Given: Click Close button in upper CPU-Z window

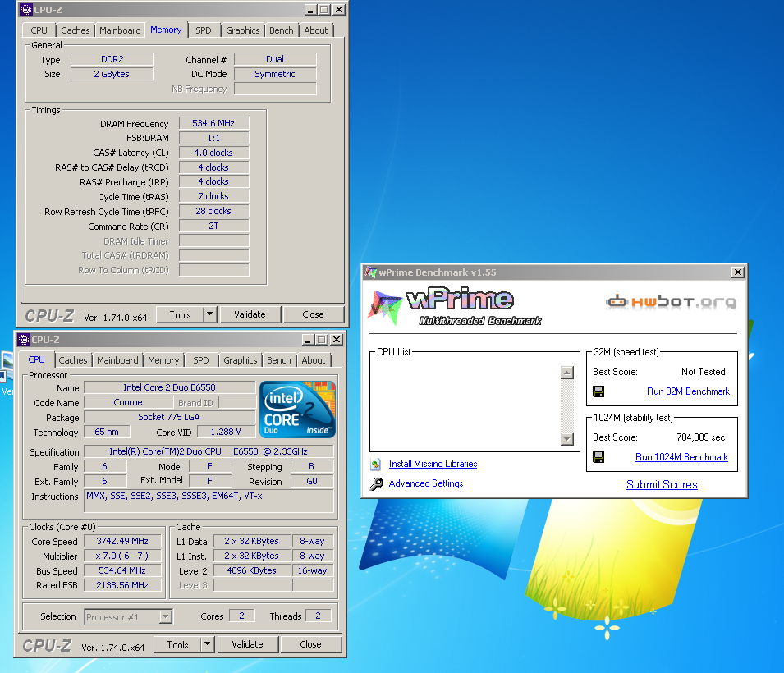Looking at the screenshot, I should pyautogui.click(x=313, y=314).
